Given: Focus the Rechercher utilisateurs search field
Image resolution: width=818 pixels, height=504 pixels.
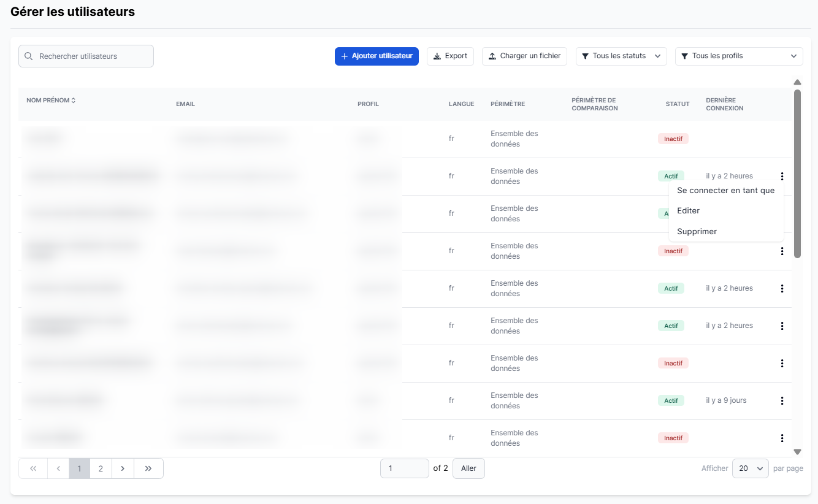Looking at the screenshot, I should point(92,56).
